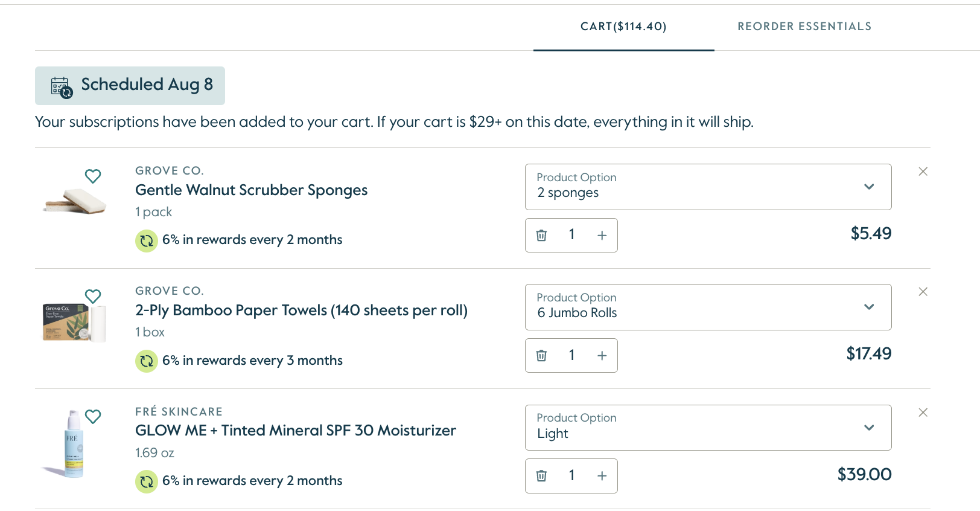
Task: Increase quantity of Walnut Scrubber Sponges
Action: (x=602, y=235)
